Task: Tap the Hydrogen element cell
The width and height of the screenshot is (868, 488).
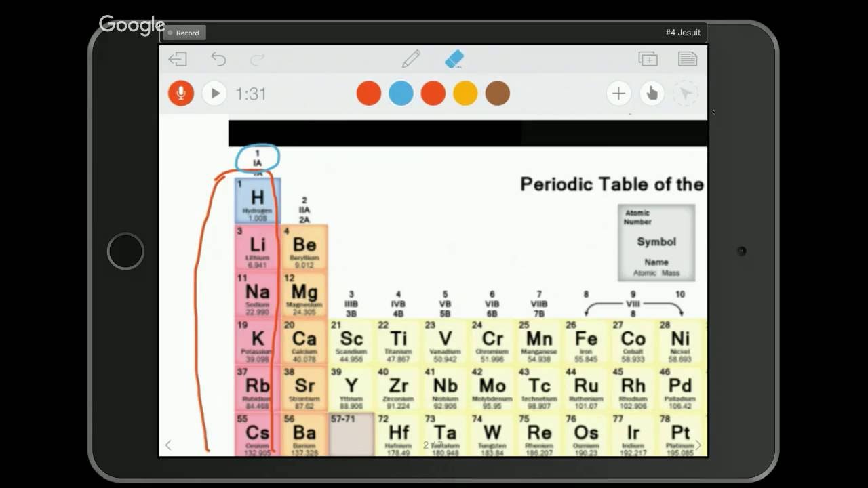Action: [257, 201]
